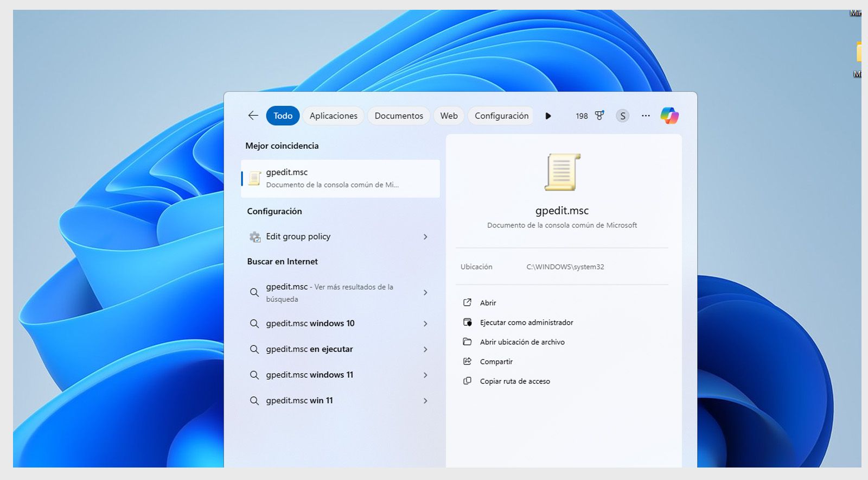Expand chevron for Ver más resultados de la búsqueda
The height and width of the screenshot is (480, 868).
click(x=425, y=293)
